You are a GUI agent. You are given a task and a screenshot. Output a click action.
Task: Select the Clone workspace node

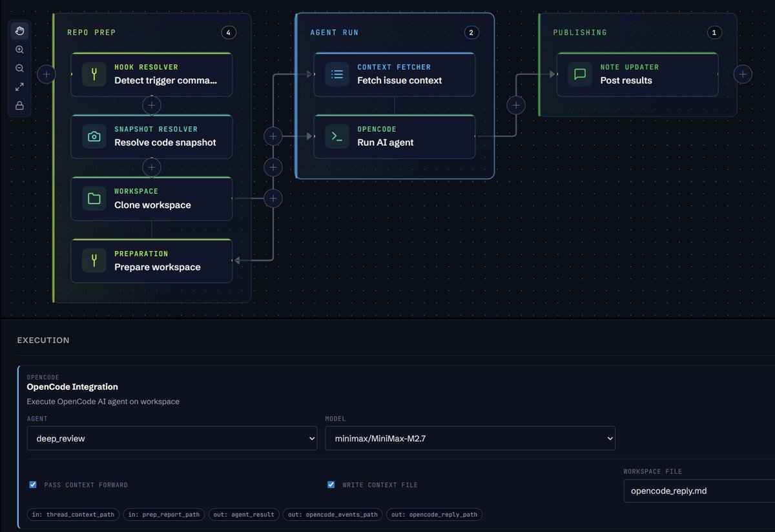[151, 199]
